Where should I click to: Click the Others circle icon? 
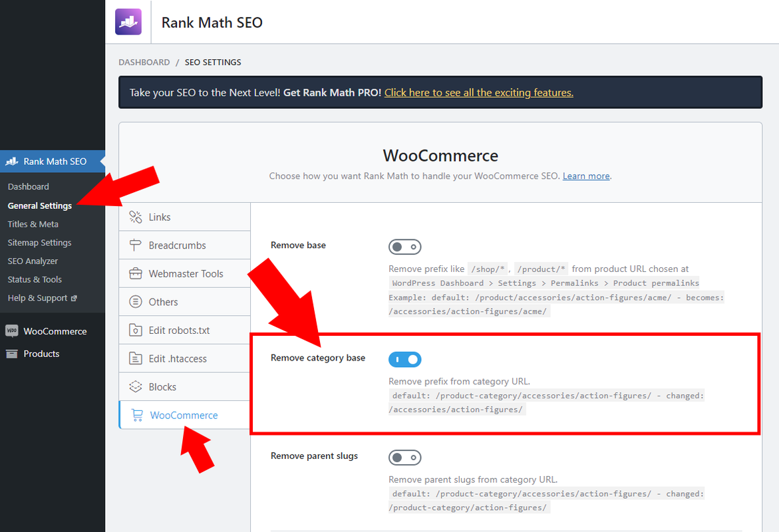click(x=136, y=302)
